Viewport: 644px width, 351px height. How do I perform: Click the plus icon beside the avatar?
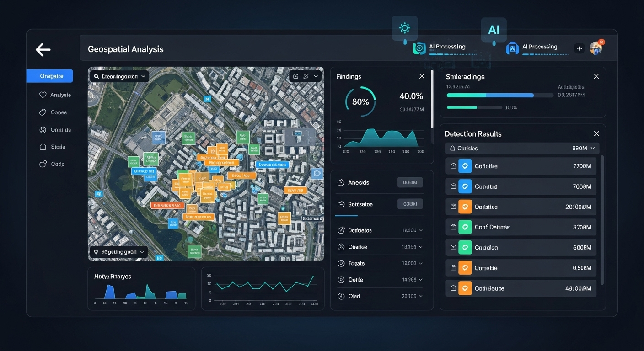coord(580,48)
